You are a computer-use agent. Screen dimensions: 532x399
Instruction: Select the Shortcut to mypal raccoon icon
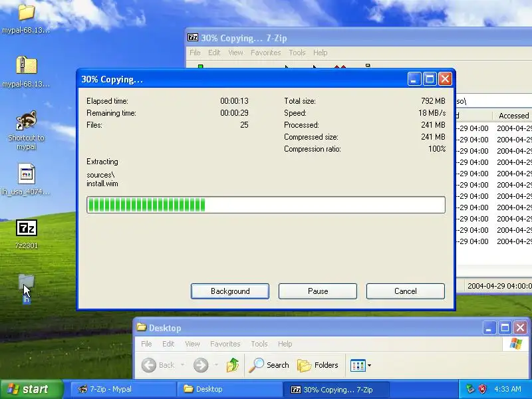point(26,120)
